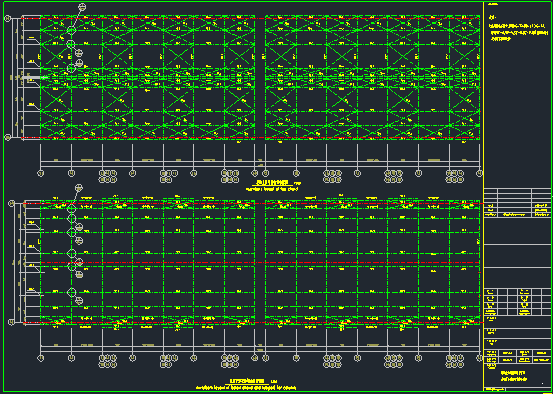This screenshot has height=394, width=553.
Task: Click the top-left axis bubble of the upper plan
Action: click(7, 18)
